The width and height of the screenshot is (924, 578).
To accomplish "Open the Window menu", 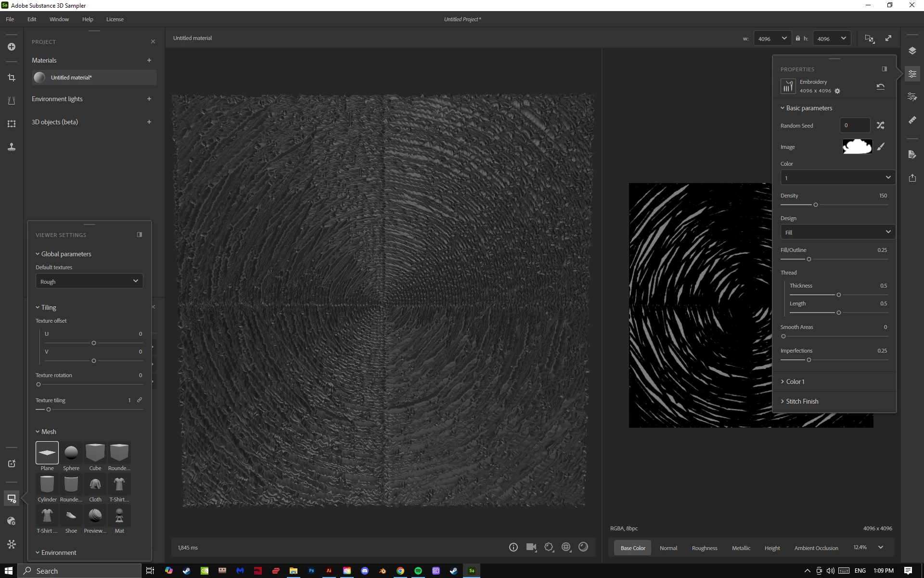I will point(59,19).
